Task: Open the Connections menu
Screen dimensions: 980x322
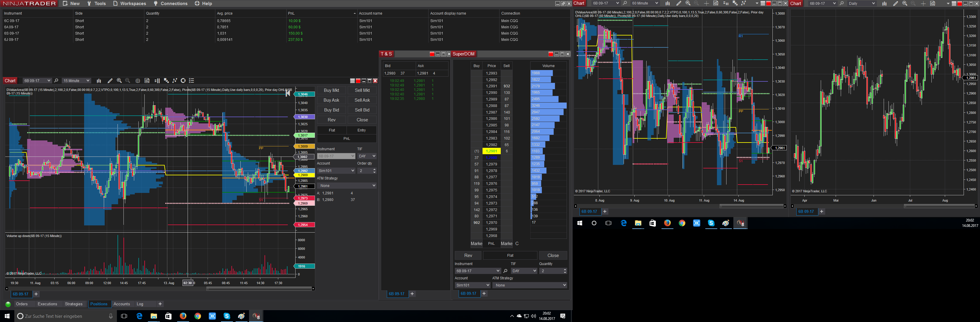Action: (170, 3)
